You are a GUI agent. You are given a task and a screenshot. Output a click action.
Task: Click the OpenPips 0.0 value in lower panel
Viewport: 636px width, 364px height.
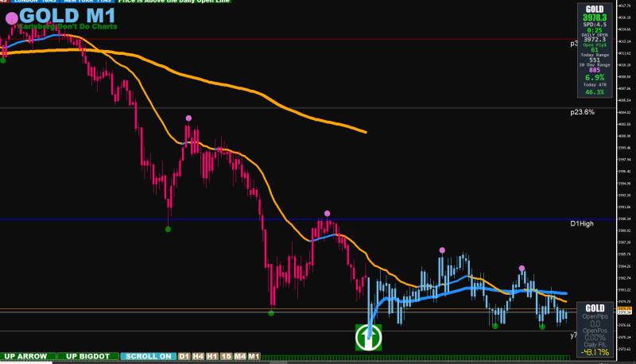(x=595, y=323)
